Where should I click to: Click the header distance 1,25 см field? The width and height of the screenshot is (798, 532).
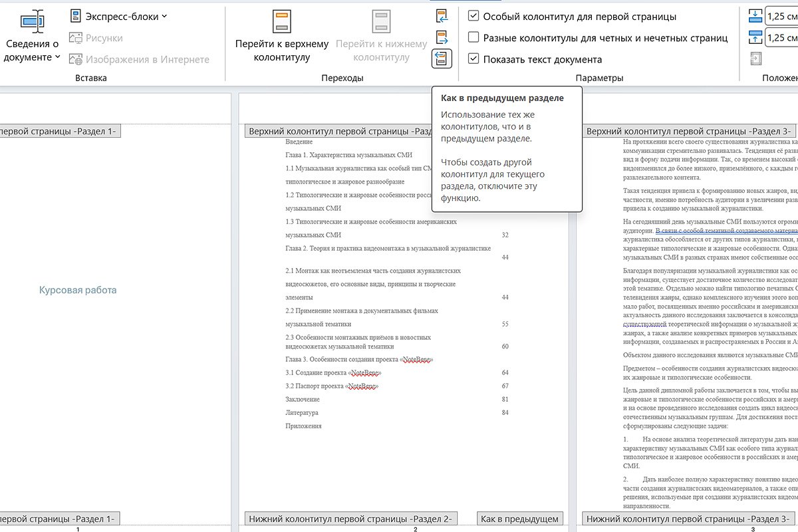(782, 16)
